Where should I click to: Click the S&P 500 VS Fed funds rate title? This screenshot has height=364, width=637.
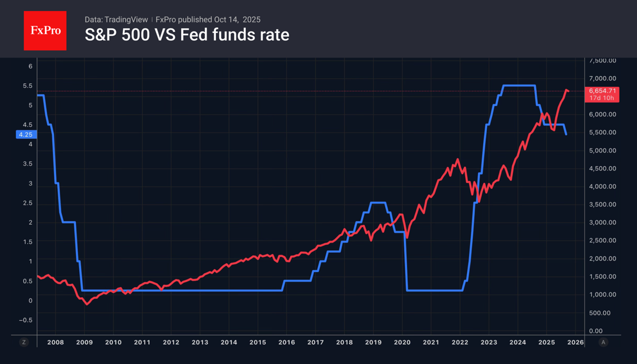click(x=187, y=35)
